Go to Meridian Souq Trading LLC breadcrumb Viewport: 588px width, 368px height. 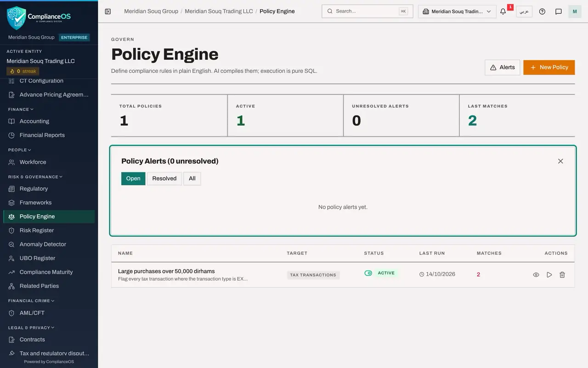click(219, 11)
